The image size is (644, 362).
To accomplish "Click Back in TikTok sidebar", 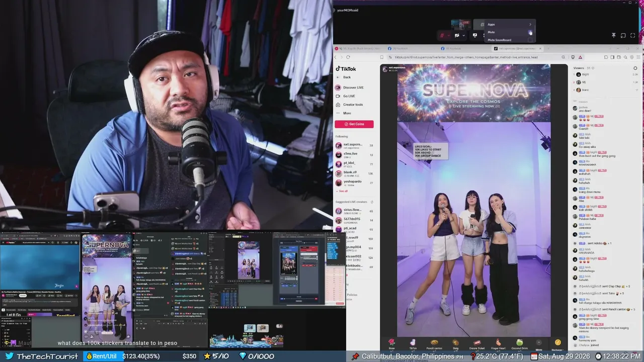I will tap(343, 77).
